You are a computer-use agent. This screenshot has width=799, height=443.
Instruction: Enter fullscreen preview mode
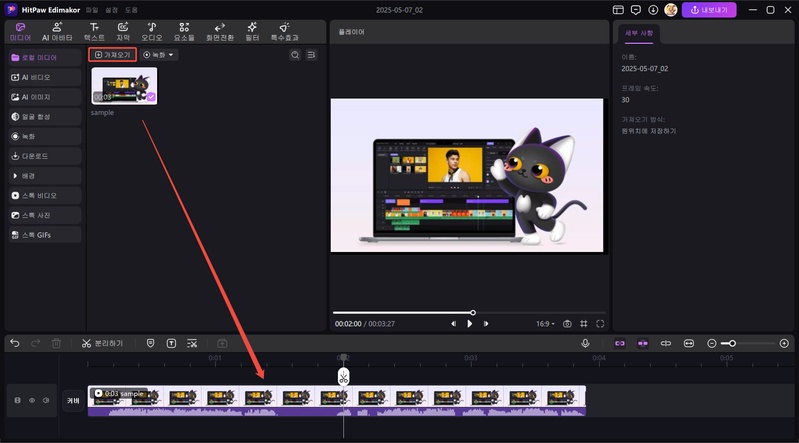point(600,323)
